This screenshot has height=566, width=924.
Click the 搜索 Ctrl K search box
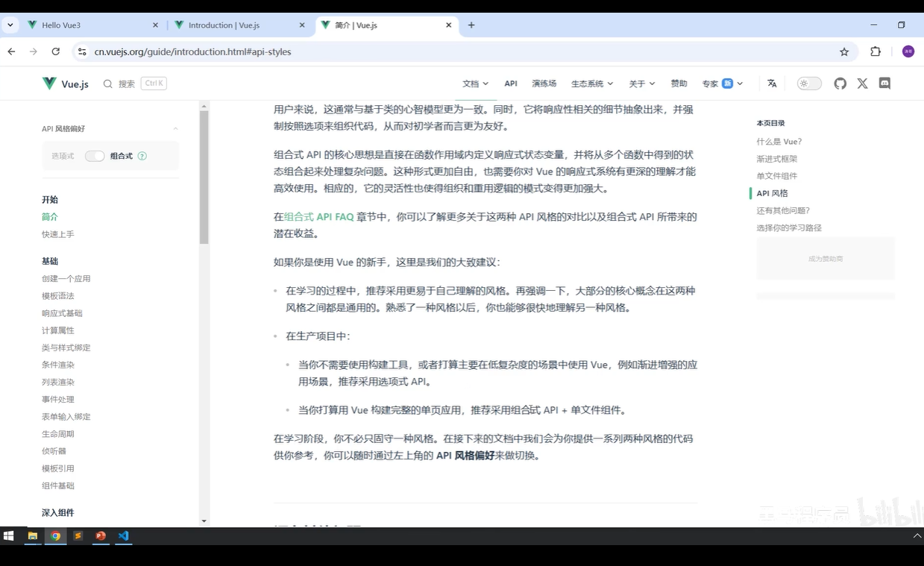(x=135, y=84)
